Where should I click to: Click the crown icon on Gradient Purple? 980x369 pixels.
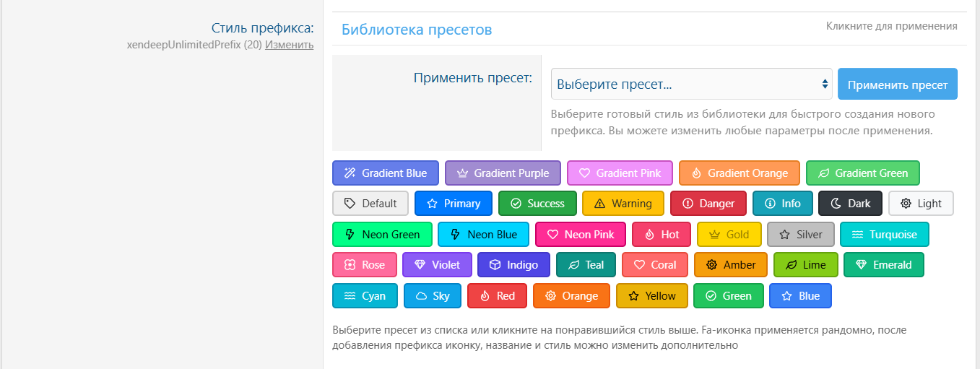(462, 173)
